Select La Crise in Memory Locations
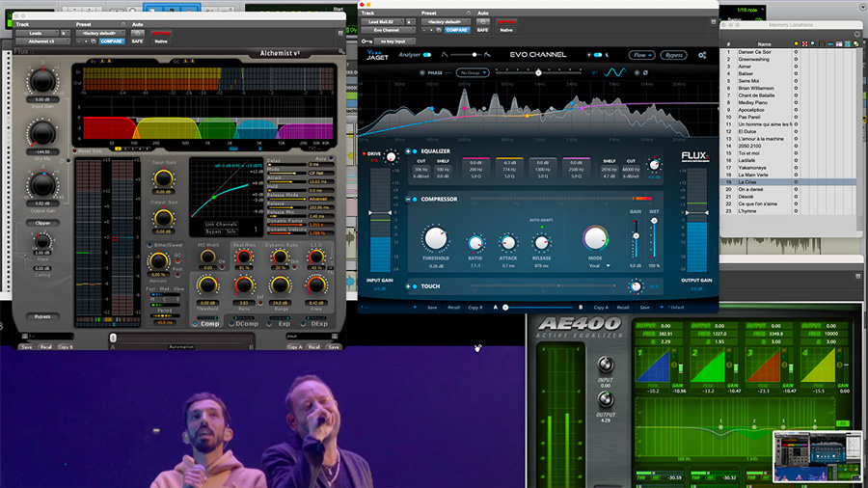Screen dimensions: 868x488 [788, 181]
